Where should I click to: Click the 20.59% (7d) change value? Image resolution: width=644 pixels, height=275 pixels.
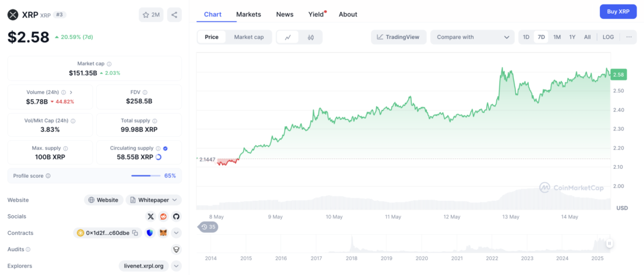click(77, 37)
